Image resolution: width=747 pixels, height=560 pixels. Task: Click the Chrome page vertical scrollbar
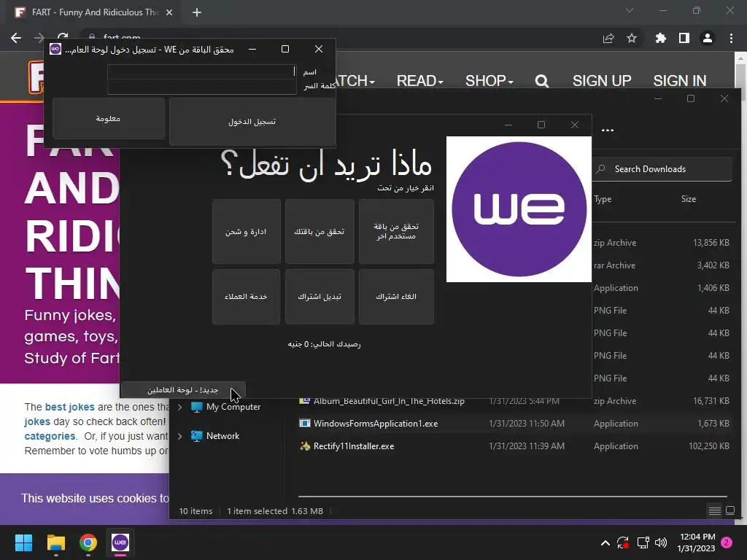pyautogui.click(x=741, y=76)
